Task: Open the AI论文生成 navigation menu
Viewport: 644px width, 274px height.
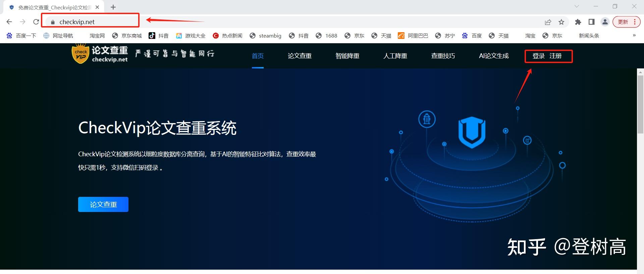Action: point(494,56)
